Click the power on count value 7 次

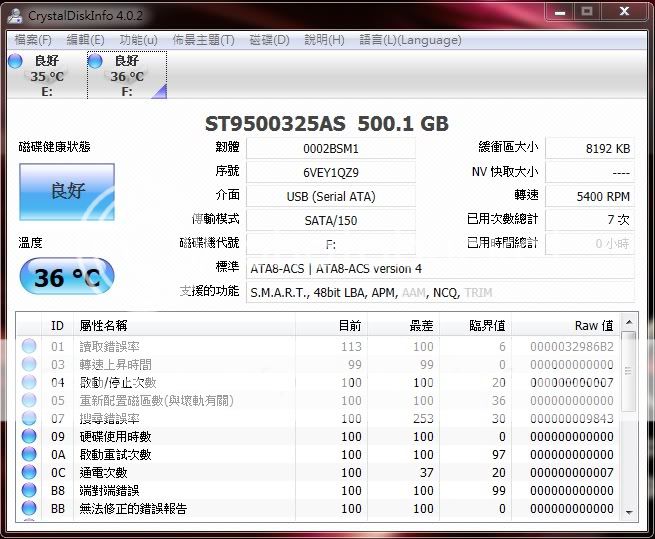[x=590, y=220]
